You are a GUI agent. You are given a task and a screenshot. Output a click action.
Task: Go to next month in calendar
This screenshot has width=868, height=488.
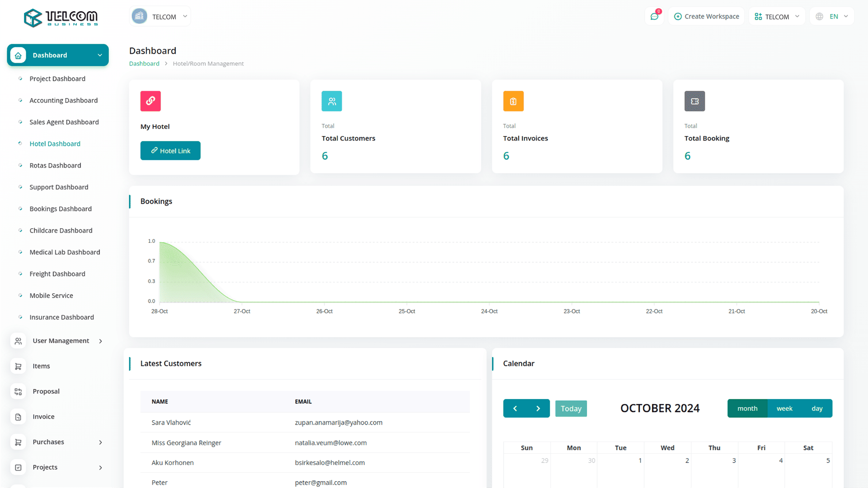(538, 408)
